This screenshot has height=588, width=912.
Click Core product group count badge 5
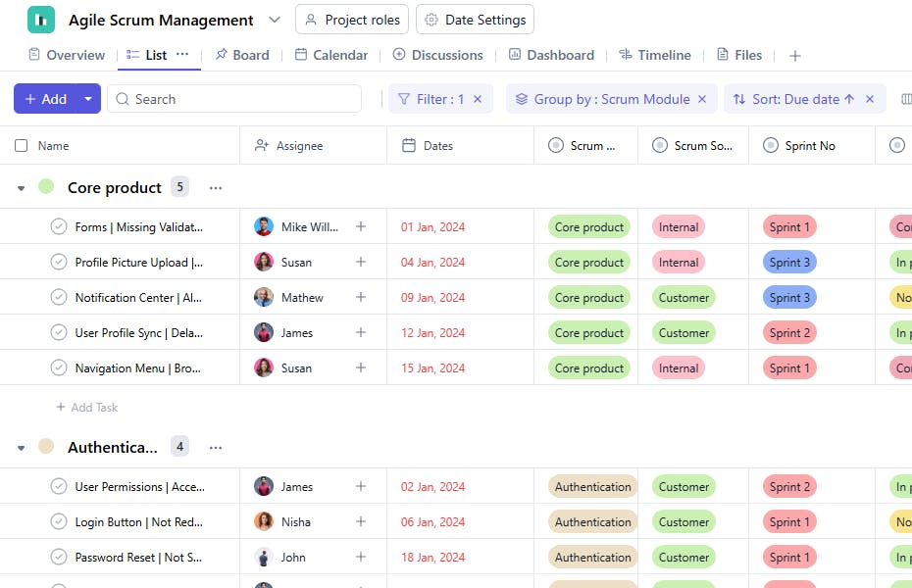pyautogui.click(x=179, y=187)
